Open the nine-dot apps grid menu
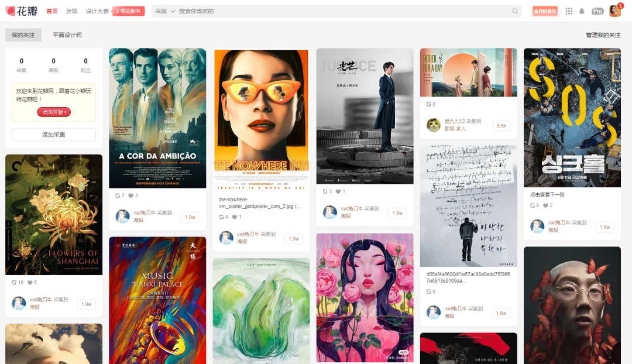The height and width of the screenshot is (364, 632). pyautogui.click(x=569, y=11)
